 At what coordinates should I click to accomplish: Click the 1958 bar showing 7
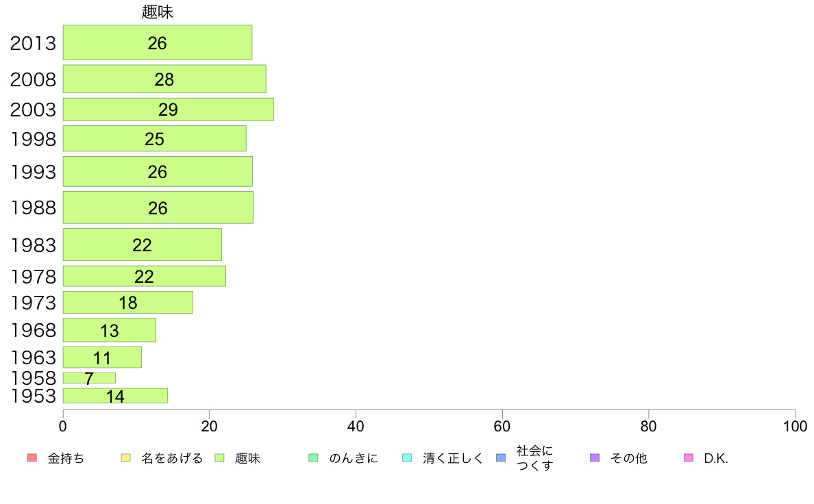[x=89, y=378]
